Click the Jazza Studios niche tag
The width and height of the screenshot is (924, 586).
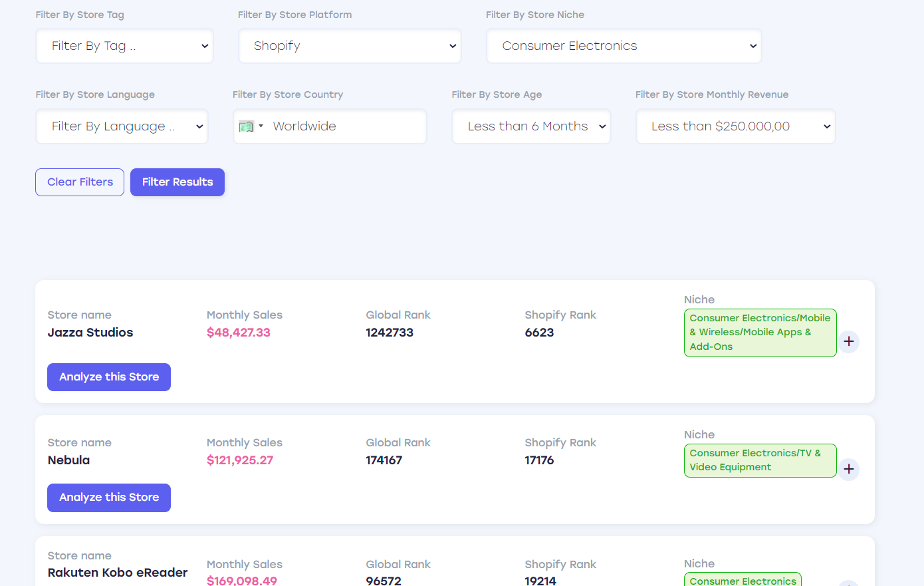[760, 333]
